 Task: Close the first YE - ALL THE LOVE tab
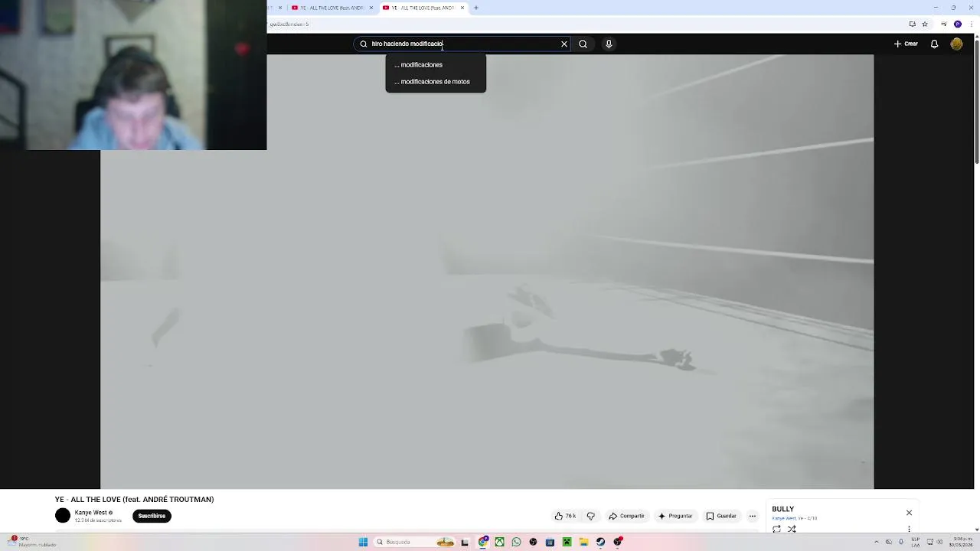pos(372,8)
